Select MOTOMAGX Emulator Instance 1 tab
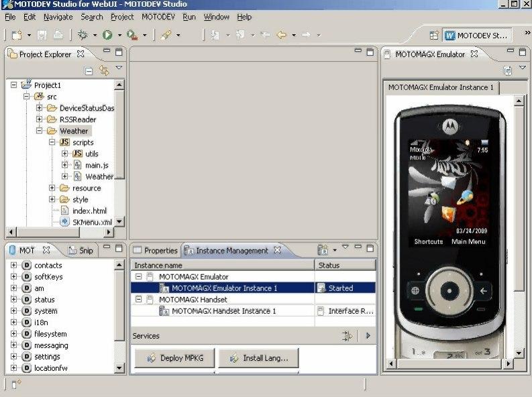Viewport: 532px width, 397px height. 441,87
